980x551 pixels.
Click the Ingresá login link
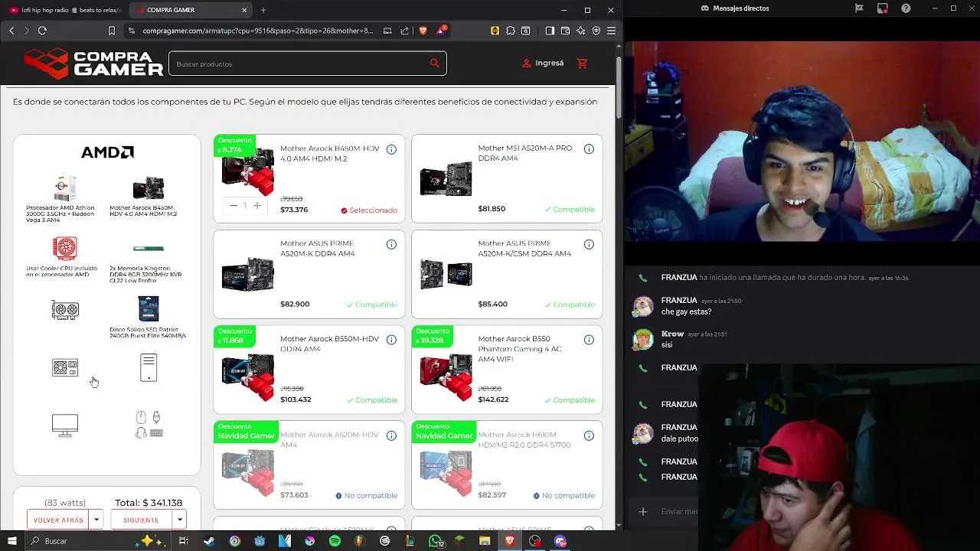(x=543, y=64)
